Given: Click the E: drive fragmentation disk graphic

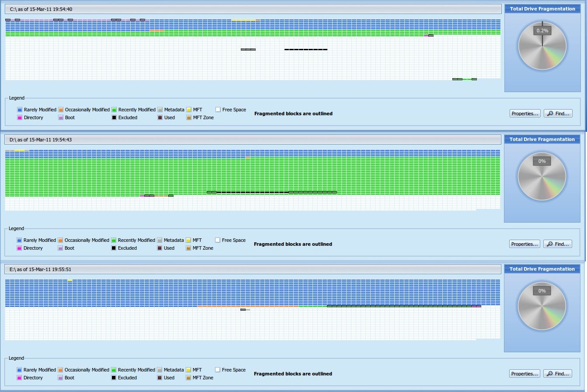Looking at the screenshot, I should coord(542,306).
